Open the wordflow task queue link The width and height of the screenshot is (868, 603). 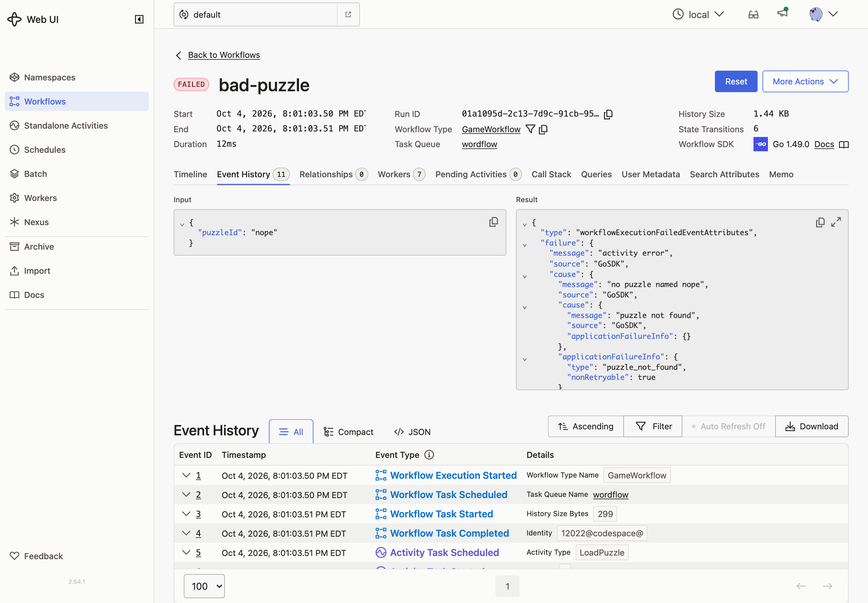[479, 144]
